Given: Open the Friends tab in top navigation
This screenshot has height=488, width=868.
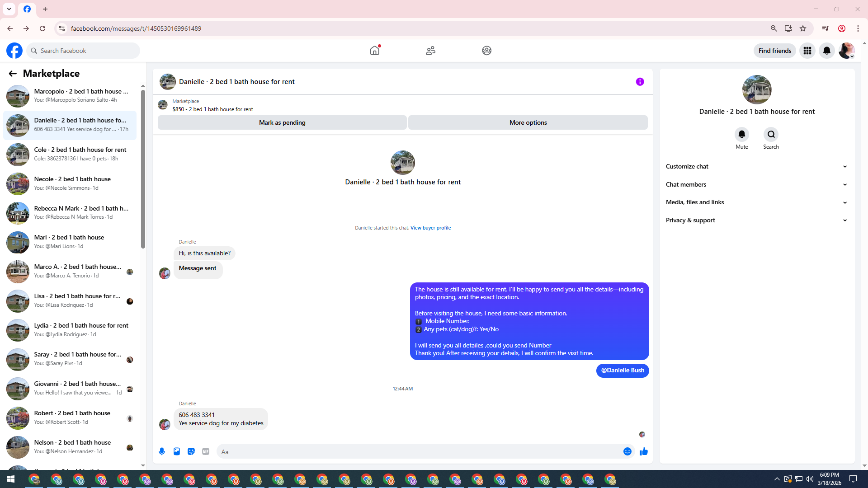Looking at the screenshot, I should pos(430,51).
